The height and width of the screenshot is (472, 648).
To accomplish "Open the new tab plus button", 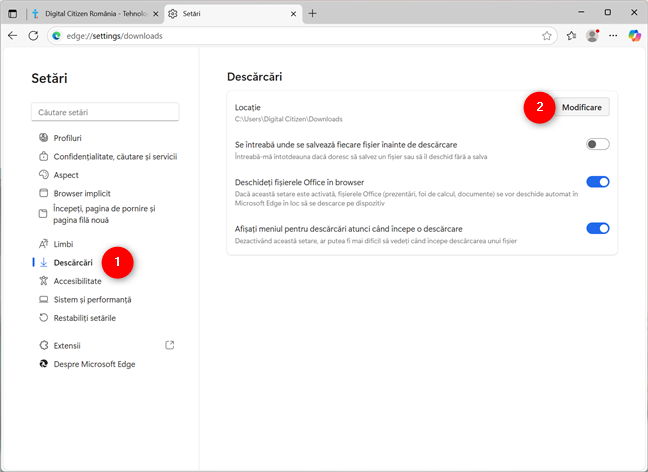I will 312,13.
